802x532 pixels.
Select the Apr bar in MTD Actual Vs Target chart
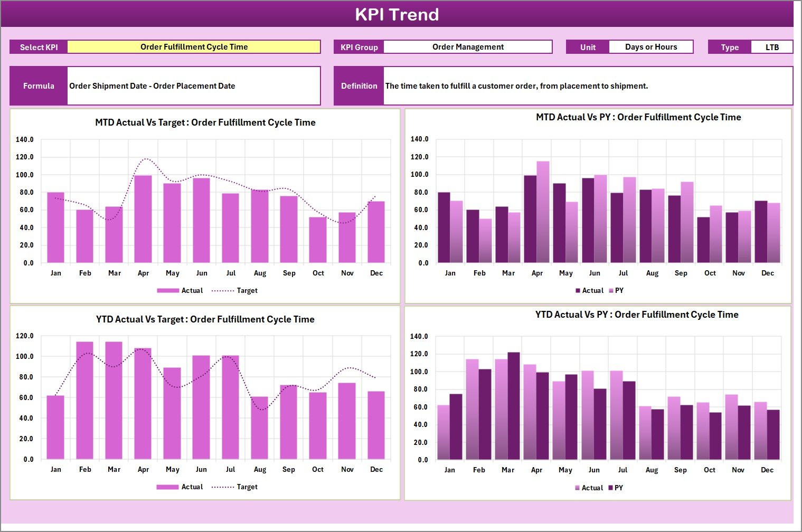(x=143, y=219)
